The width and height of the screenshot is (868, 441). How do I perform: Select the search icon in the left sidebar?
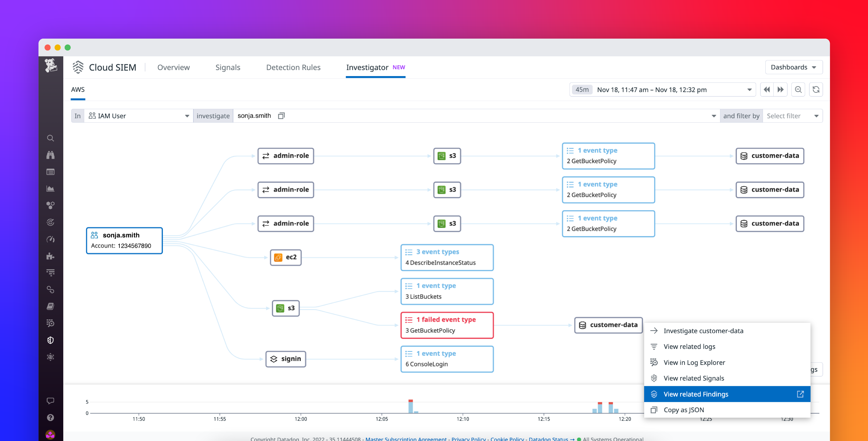[50, 138]
